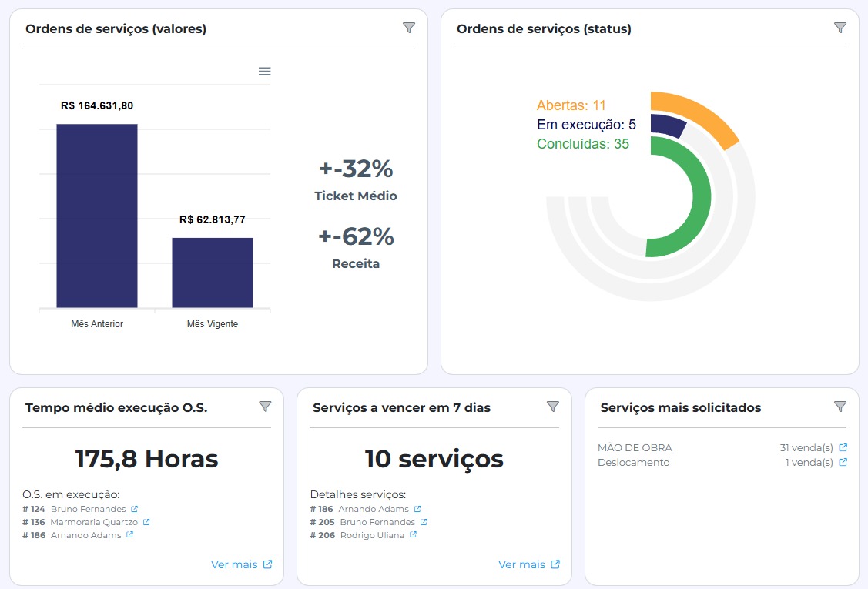Click filter icon on Serviços mais solicitados card
The height and width of the screenshot is (589, 868).
click(x=840, y=407)
